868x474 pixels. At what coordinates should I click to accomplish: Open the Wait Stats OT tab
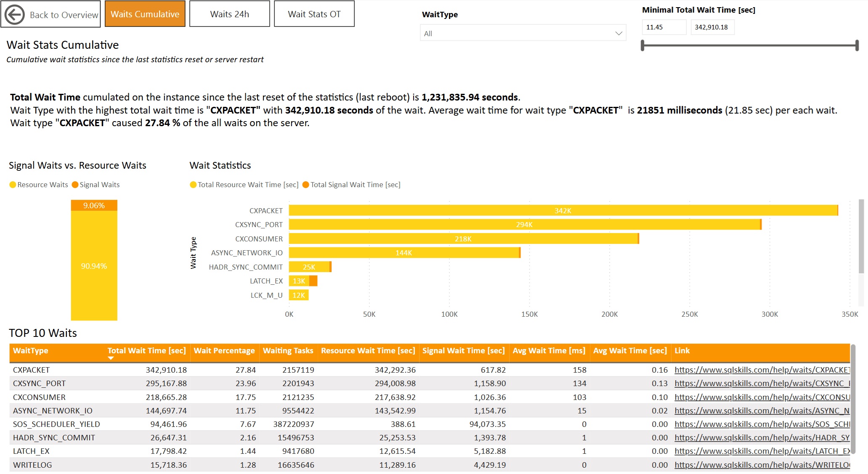(x=314, y=14)
